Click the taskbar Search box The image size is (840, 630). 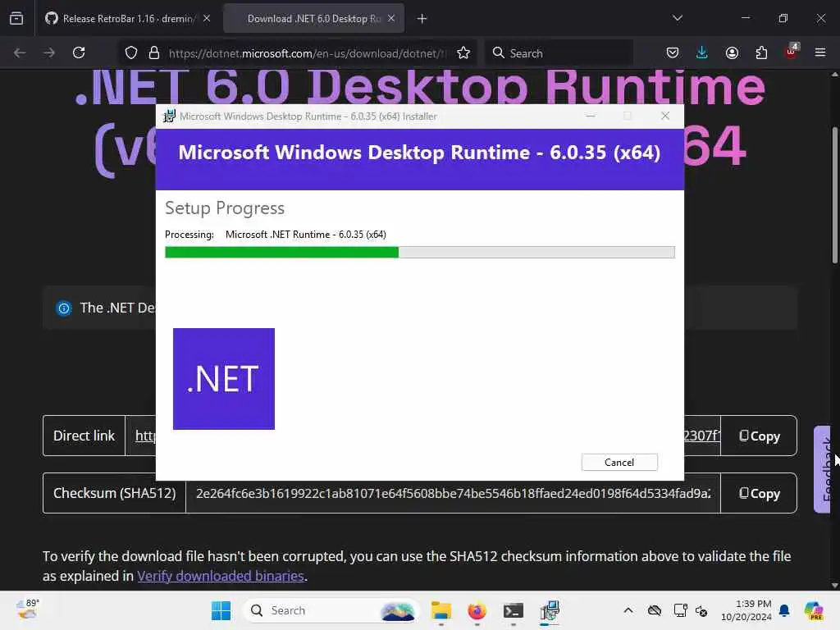(x=330, y=610)
